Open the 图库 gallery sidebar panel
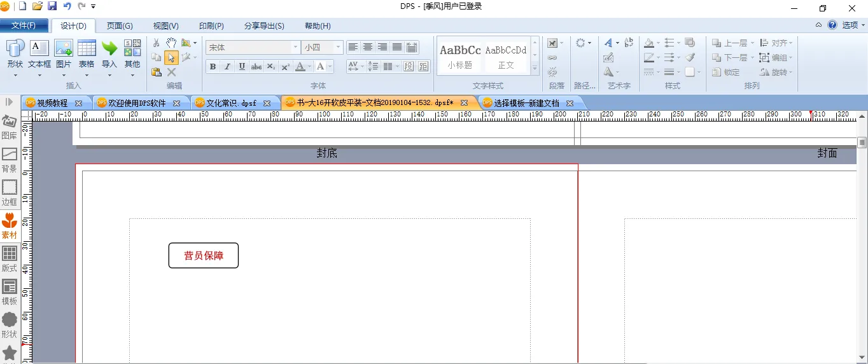 point(10,127)
